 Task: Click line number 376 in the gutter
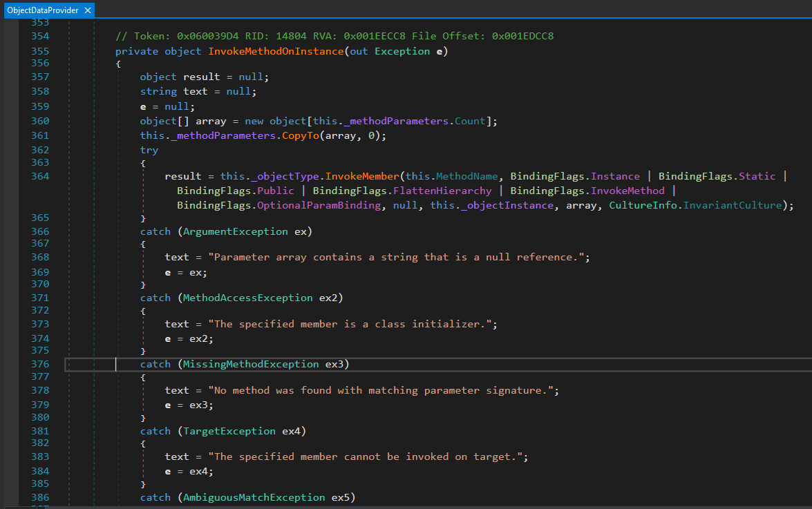[40, 364]
